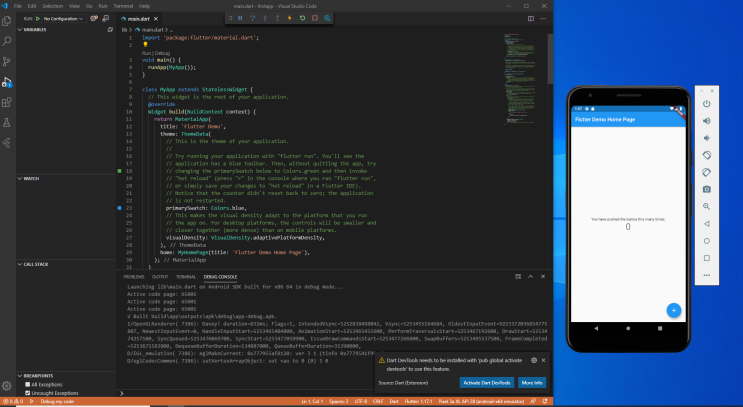
Task: Switch to the Output panel tab
Action: (x=160, y=277)
